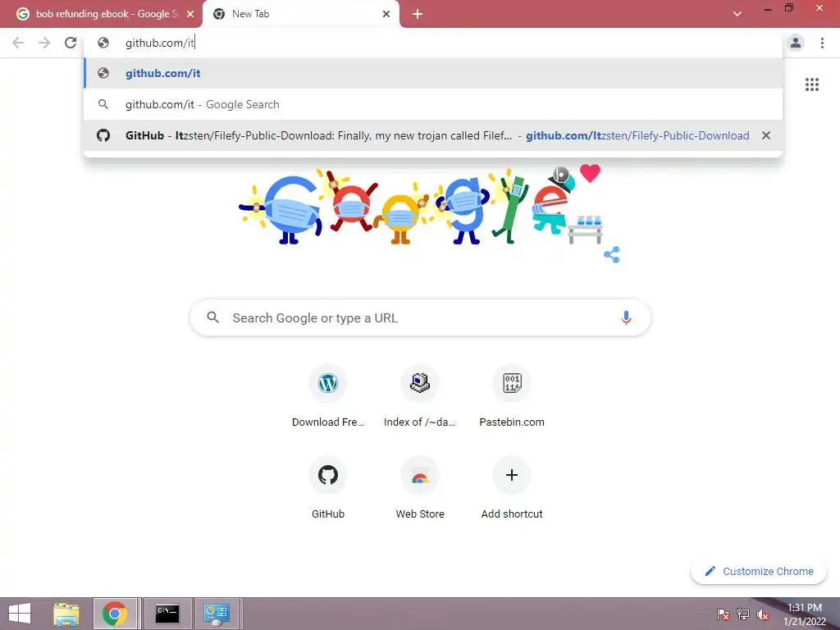840x630 pixels.
Task: Share the Google doodle
Action: click(612, 254)
